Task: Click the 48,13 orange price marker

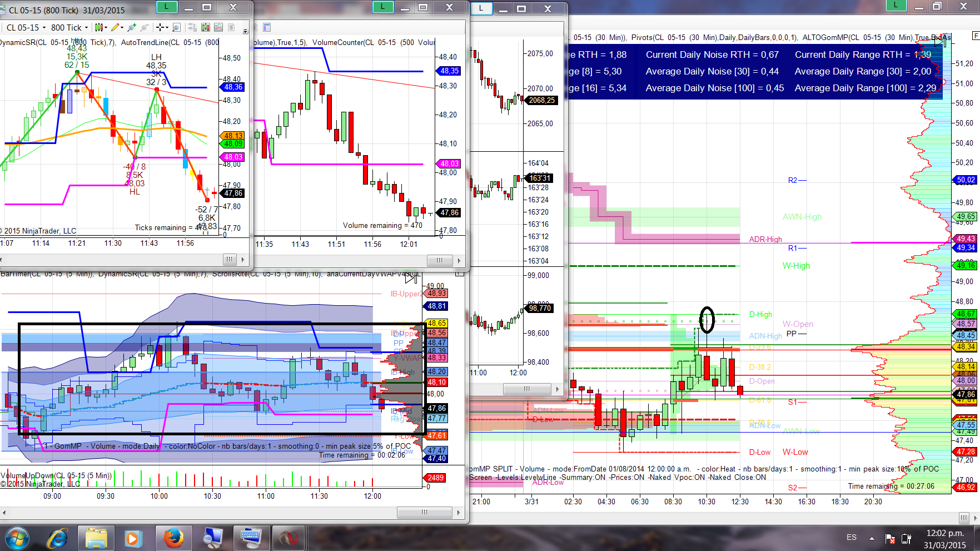Action: coord(233,136)
